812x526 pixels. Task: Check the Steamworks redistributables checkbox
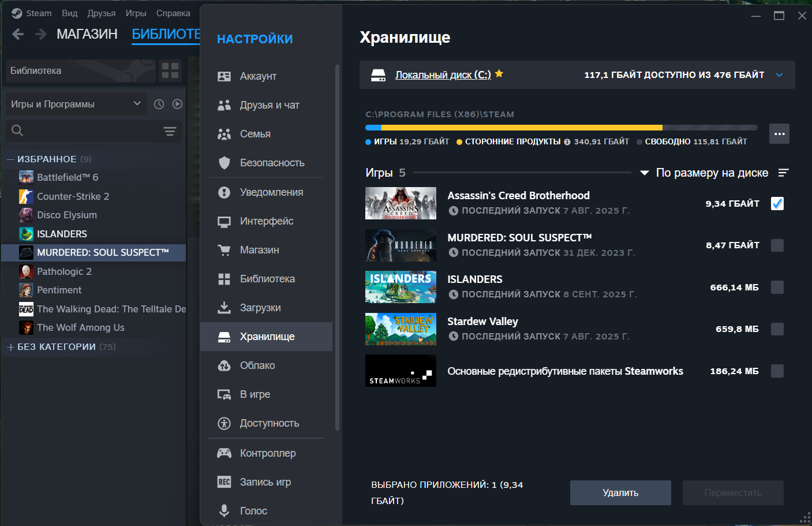point(777,371)
